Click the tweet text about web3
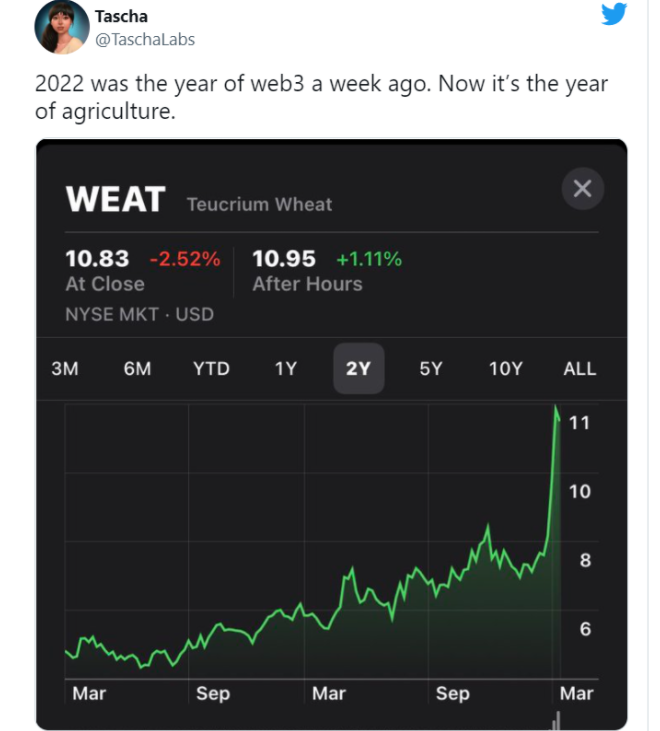Viewport: 660px width, 731px height. pyautogui.click(x=320, y=97)
